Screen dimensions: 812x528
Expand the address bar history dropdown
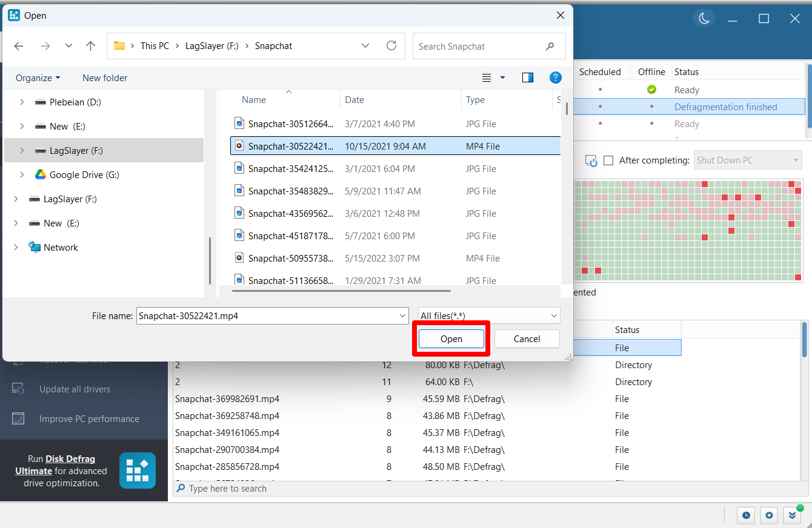click(365, 46)
